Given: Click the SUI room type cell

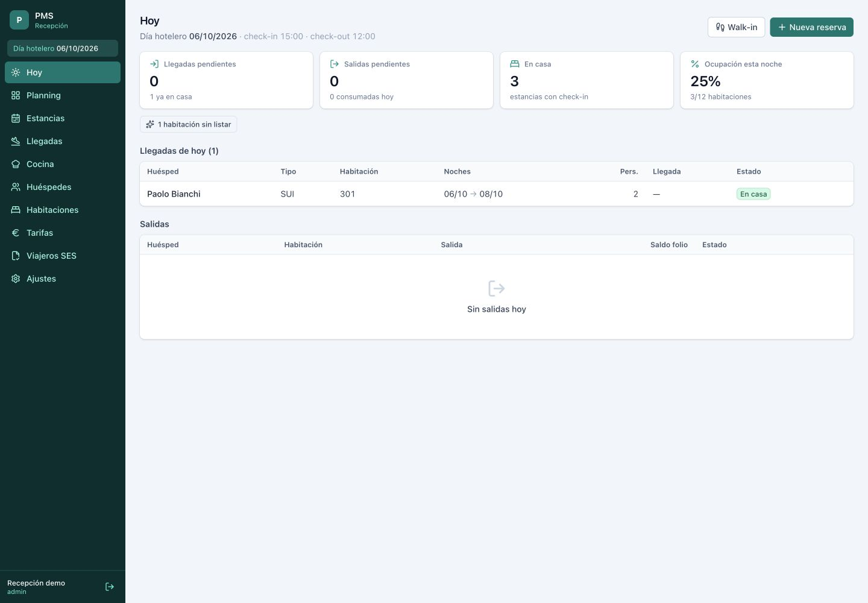Looking at the screenshot, I should click(x=288, y=194).
